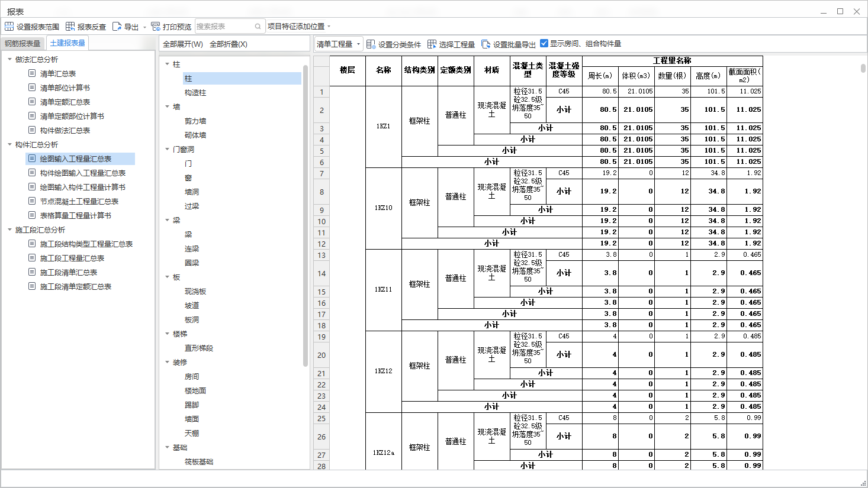Click the 楼层 column header
Viewport: 868px width, 488px height.
348,70
